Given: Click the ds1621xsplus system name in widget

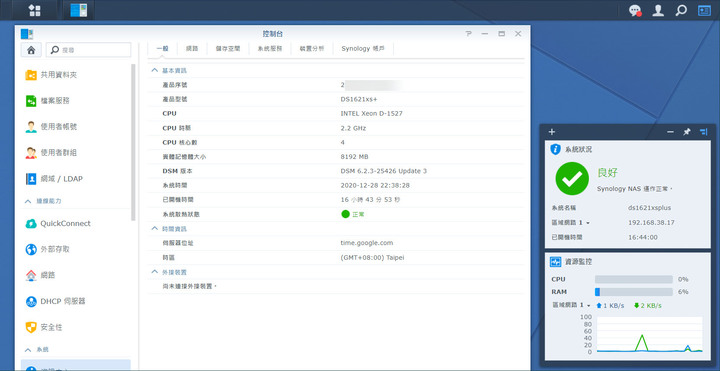Looking at the screenshot, I should (x=649, y=208).
